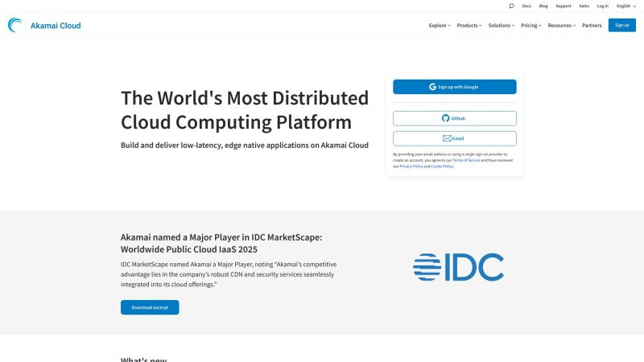Viewport: 644px width, 362px height.
Task: Go to the Partners page
Action: pos(592,25)
